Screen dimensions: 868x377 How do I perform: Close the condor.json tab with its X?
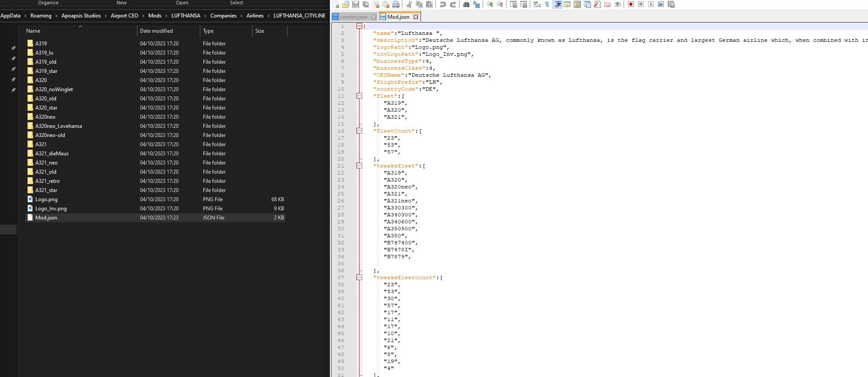pyautogui.click(x=374, y=17)
